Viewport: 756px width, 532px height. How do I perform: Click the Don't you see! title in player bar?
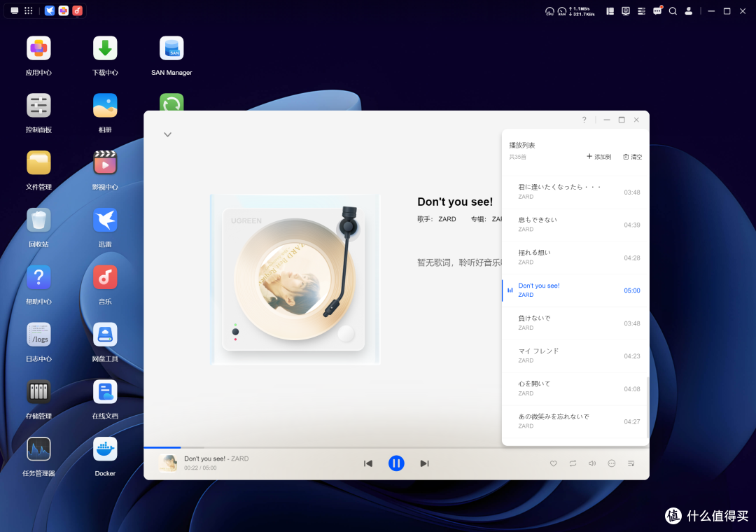pos(204,458)
